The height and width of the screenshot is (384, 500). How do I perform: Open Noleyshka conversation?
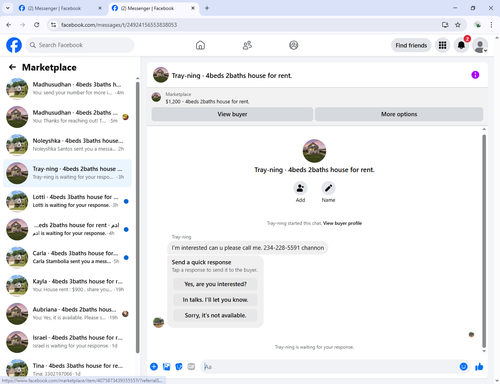click(x=67, y=145)
